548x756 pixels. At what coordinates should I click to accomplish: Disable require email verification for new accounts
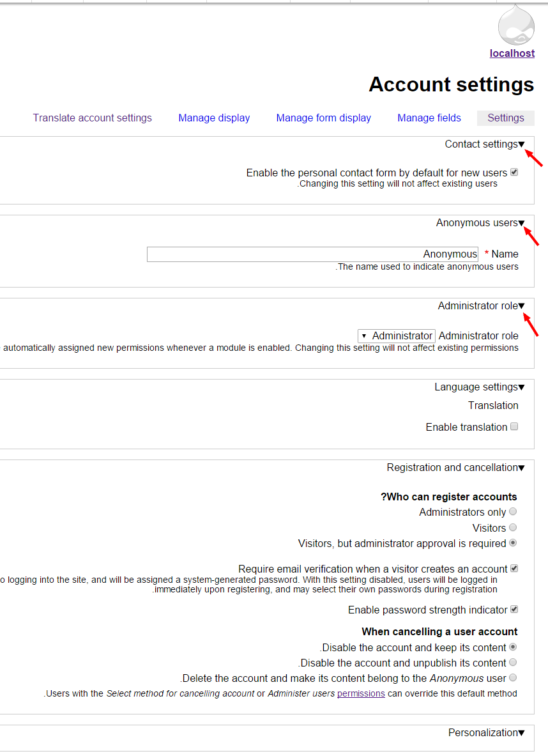click(x=514, y=568)
